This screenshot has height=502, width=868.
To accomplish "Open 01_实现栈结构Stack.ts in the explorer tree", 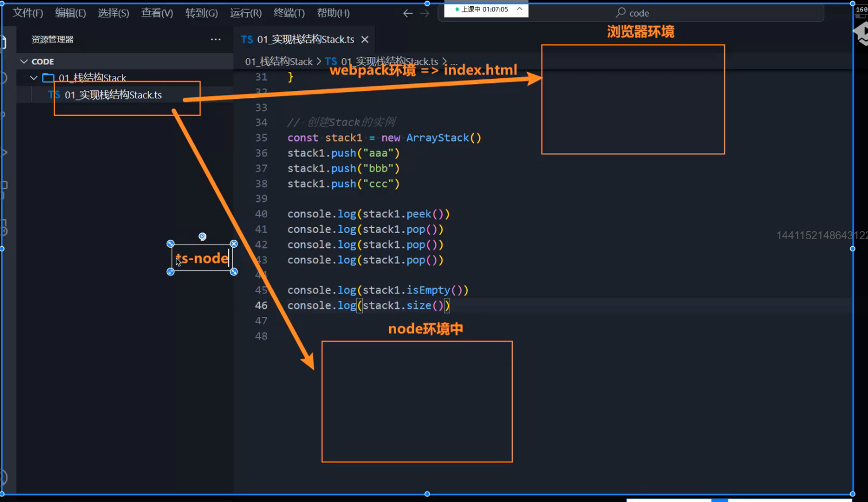I will [x=113, y=95].
